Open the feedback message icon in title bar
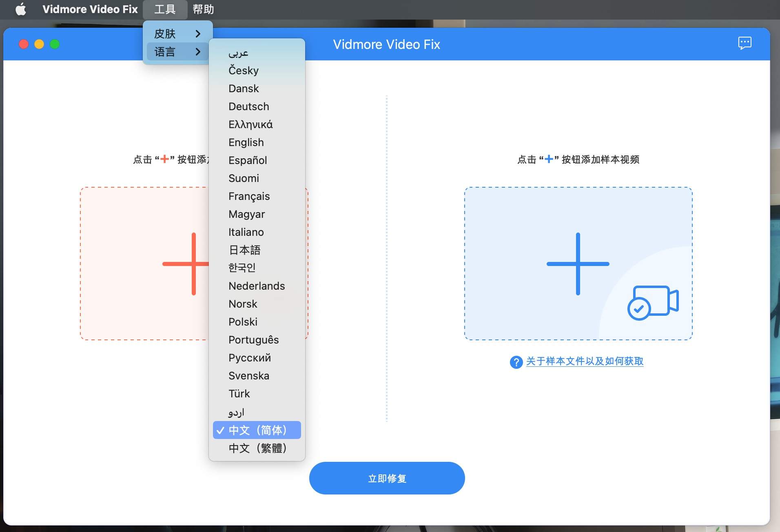 click(x=745, y=43)
